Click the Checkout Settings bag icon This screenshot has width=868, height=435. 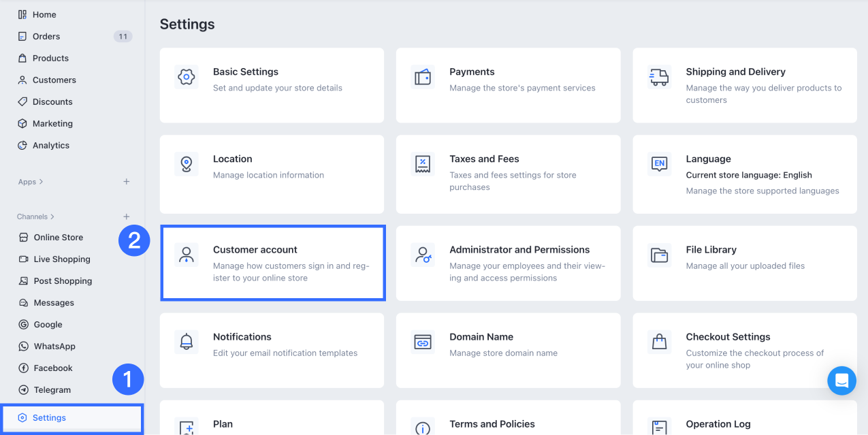(x=659, y=342)
